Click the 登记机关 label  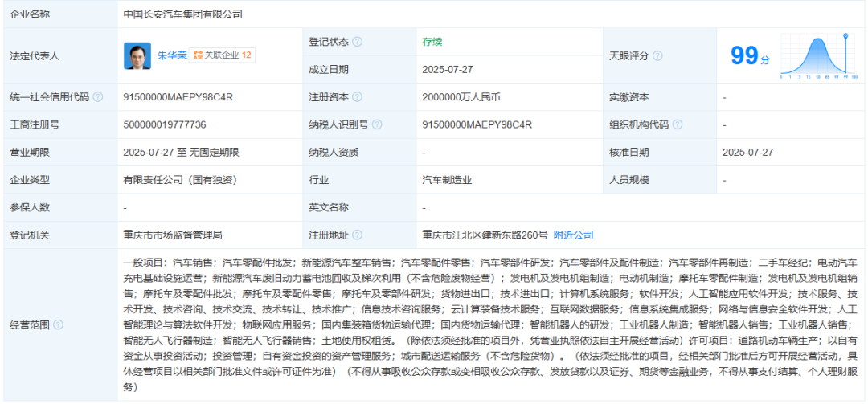(30, 235)
